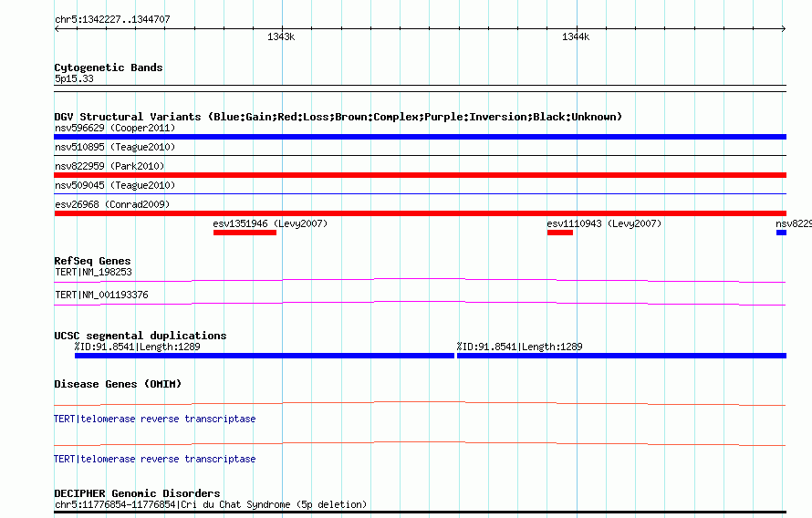Click the Cytogenetic Bands track title
Screen dimensions: 812x518
pyautogui.click(x=109, y=67)
